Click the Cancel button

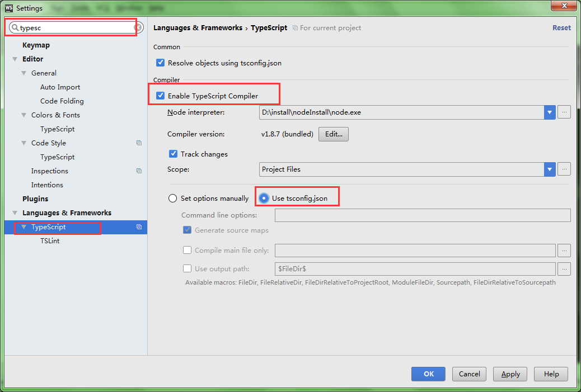pyautogui.click(x=469, y=374)
